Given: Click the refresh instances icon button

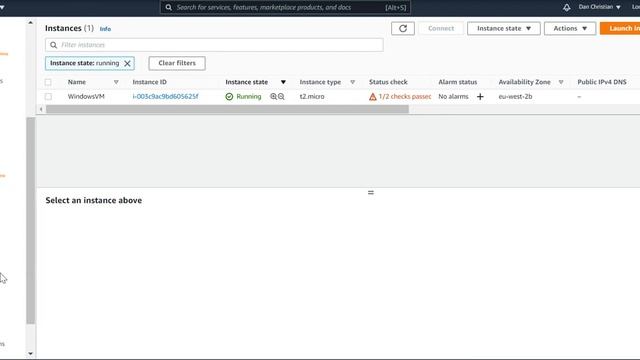Looking at the screenshot, I should pos(403,29).
